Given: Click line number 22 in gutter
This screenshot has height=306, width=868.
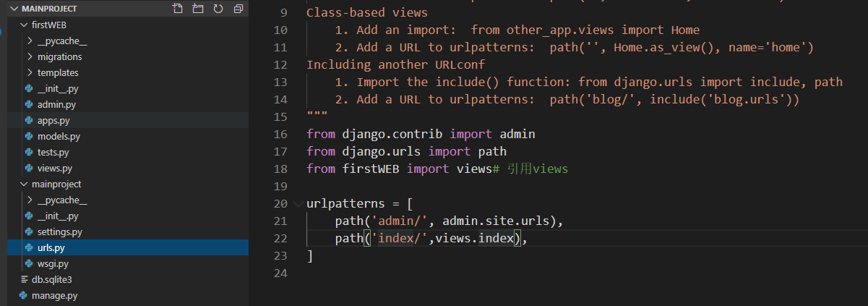Looking at the screenshot, I should 280,238.
